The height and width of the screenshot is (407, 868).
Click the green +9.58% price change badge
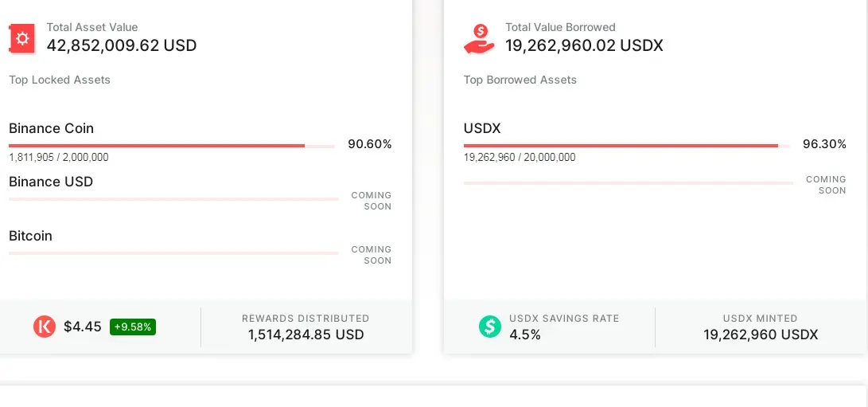133,327
